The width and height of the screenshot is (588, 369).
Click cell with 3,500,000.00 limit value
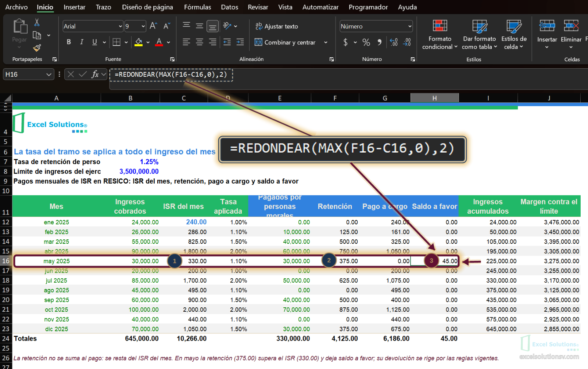pos(130,171)
